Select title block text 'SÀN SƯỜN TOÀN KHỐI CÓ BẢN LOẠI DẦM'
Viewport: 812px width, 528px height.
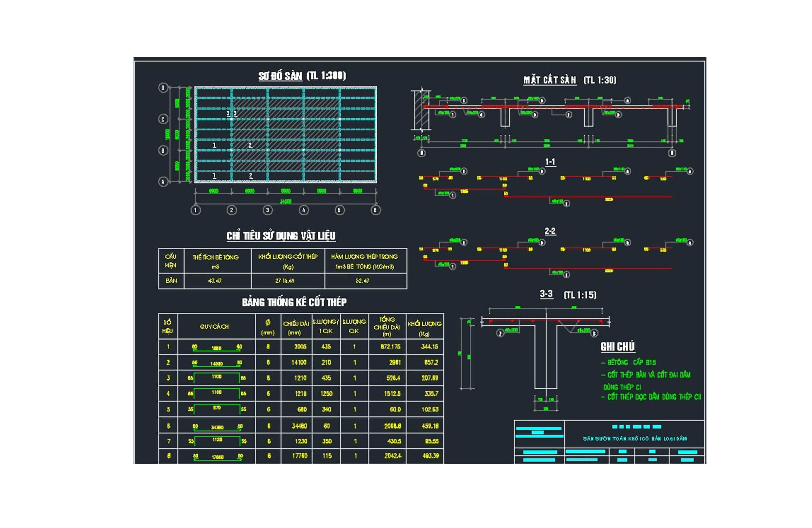pyautogui.click(x=635, y=439)
